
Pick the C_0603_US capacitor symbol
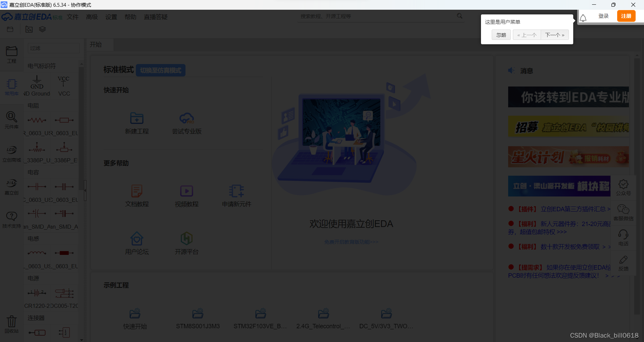(x=37, y=192)
